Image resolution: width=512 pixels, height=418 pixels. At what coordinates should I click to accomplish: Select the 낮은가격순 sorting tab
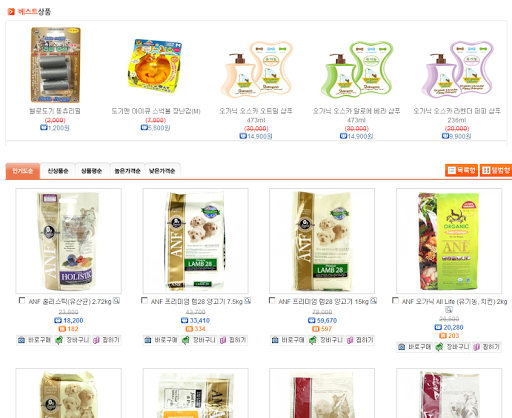pos(162,171)
